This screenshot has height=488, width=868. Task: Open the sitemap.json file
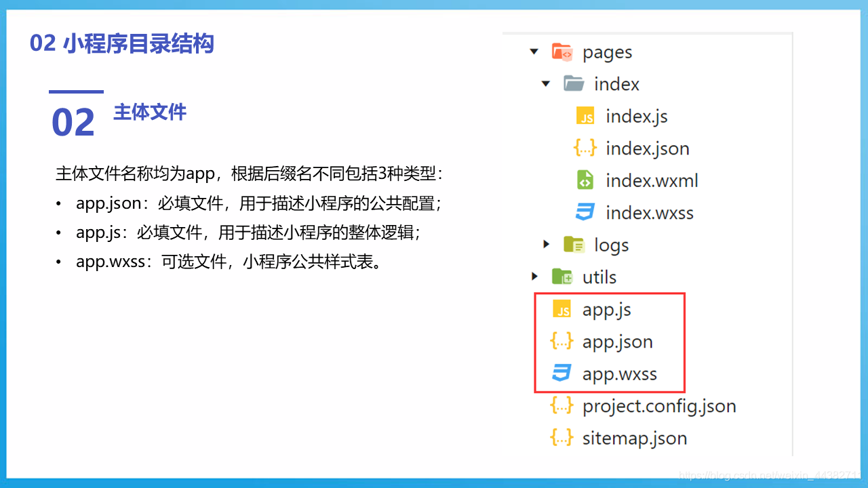(x=635, y=438)
